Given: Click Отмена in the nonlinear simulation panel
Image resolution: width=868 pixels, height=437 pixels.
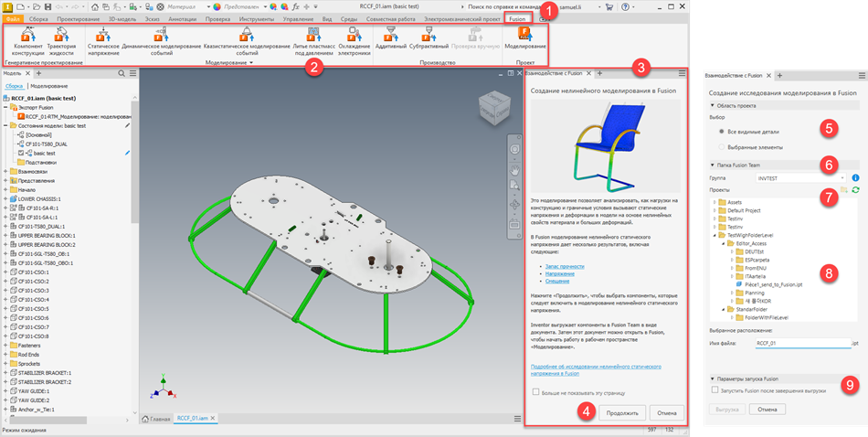Looking at the screenshot, I should click(x=666, y=413).
